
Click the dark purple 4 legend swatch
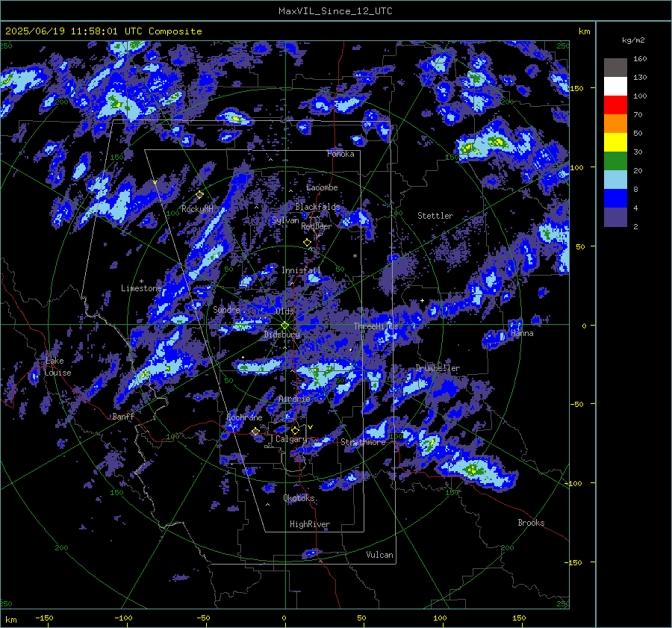615,217
